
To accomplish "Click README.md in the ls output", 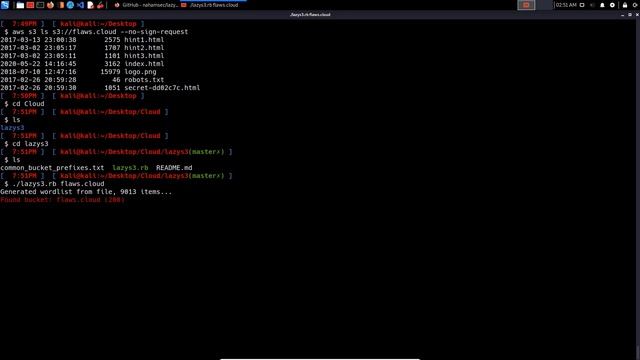I will pyautogui.click(x=174, y=168).
